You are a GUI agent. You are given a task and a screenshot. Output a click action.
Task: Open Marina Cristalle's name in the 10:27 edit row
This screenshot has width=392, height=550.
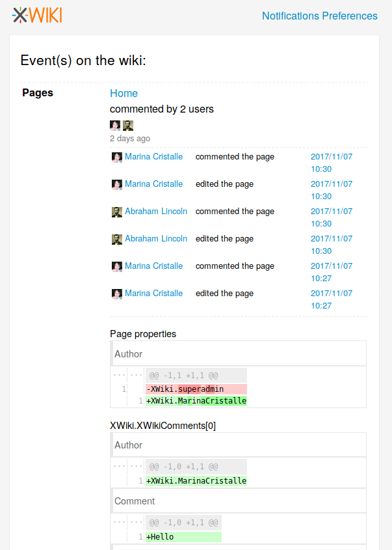tap(153, 294)
